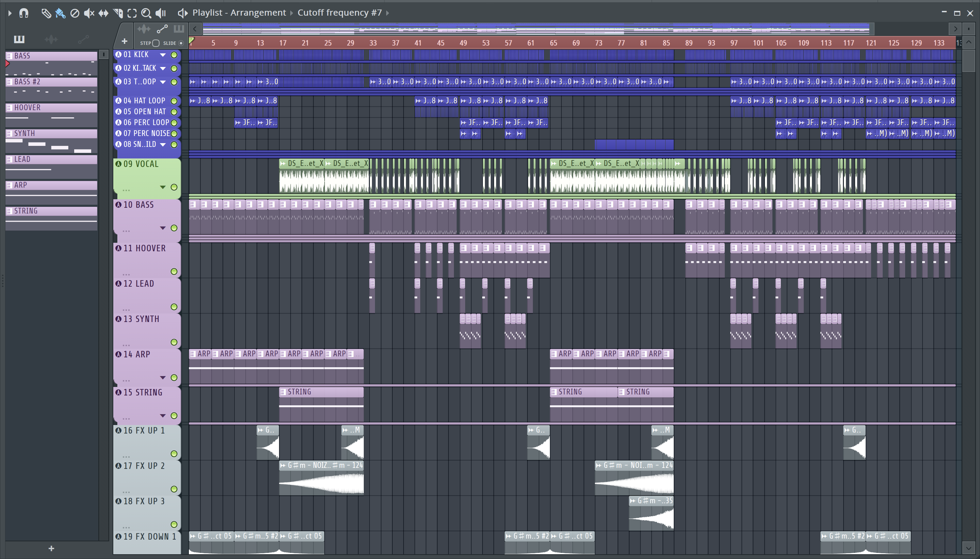Select the first STRING clip on track 15

[321, 405]
